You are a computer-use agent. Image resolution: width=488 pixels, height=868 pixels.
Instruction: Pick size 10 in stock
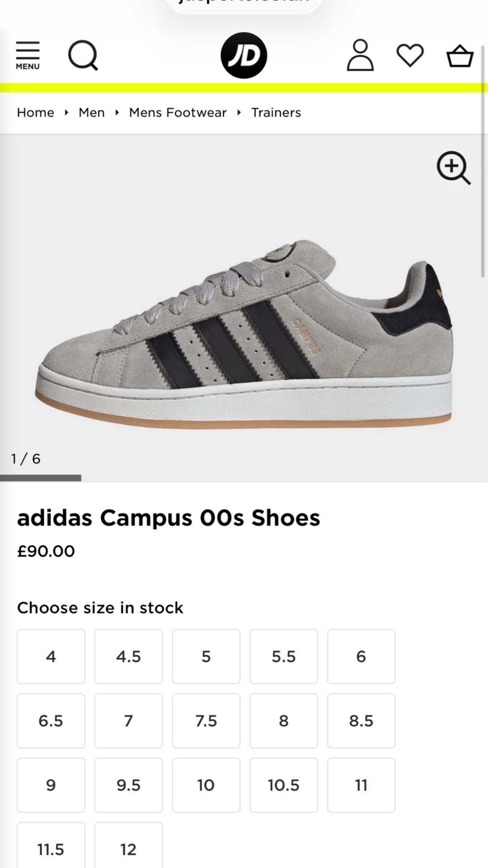pos(206,785)
